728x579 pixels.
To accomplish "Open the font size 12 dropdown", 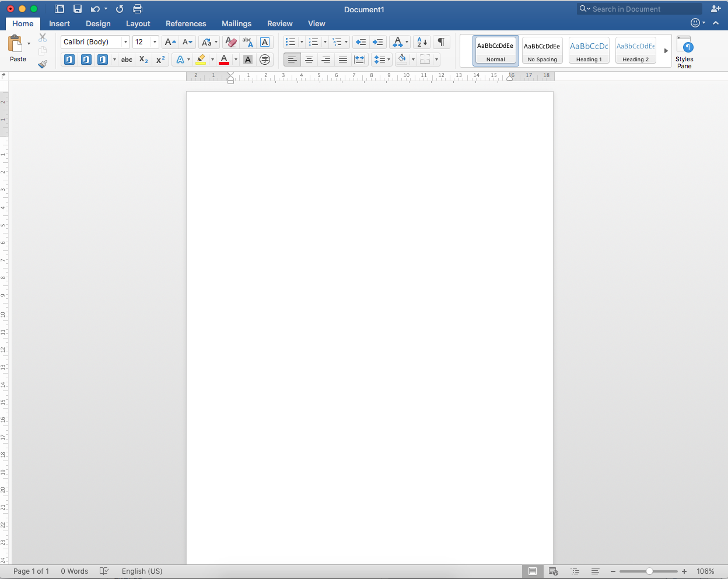I will (155, 42).
